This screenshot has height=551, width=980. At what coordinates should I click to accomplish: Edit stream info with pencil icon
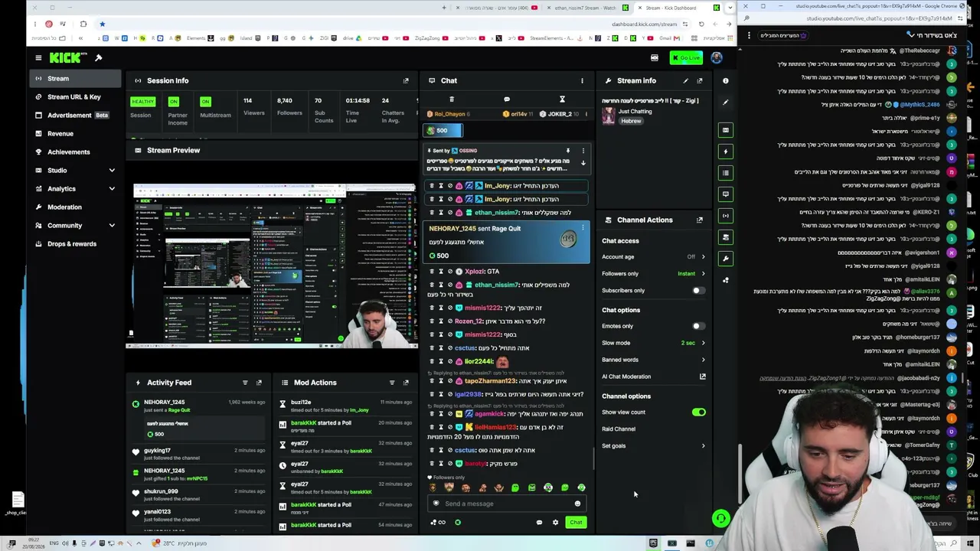pyautogui.click(x=685, y=80)
